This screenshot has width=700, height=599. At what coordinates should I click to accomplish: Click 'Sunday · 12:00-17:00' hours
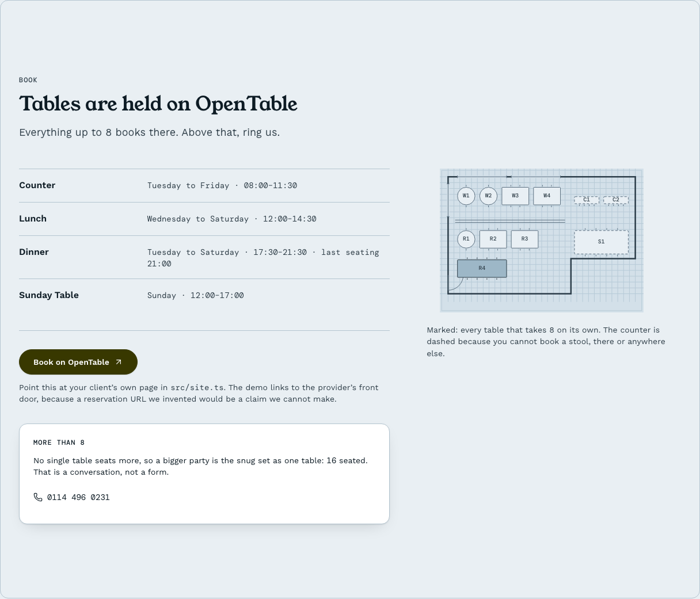click(196, 295)
